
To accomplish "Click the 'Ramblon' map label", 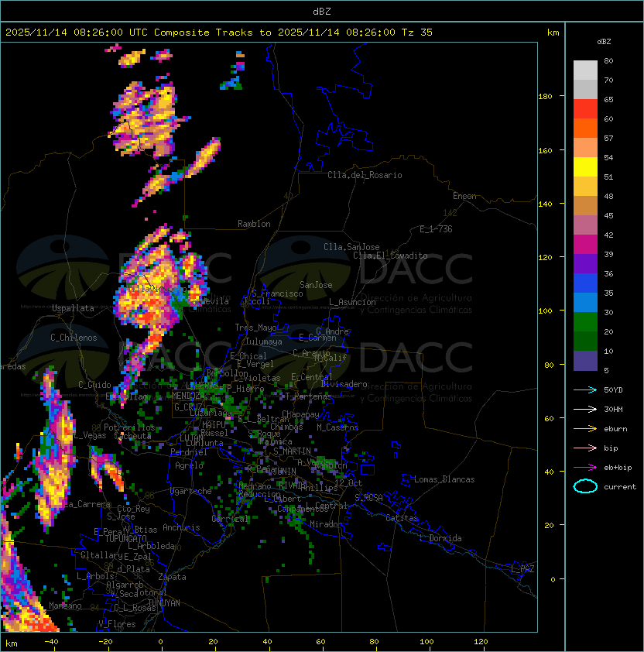I will coord(254,224).
